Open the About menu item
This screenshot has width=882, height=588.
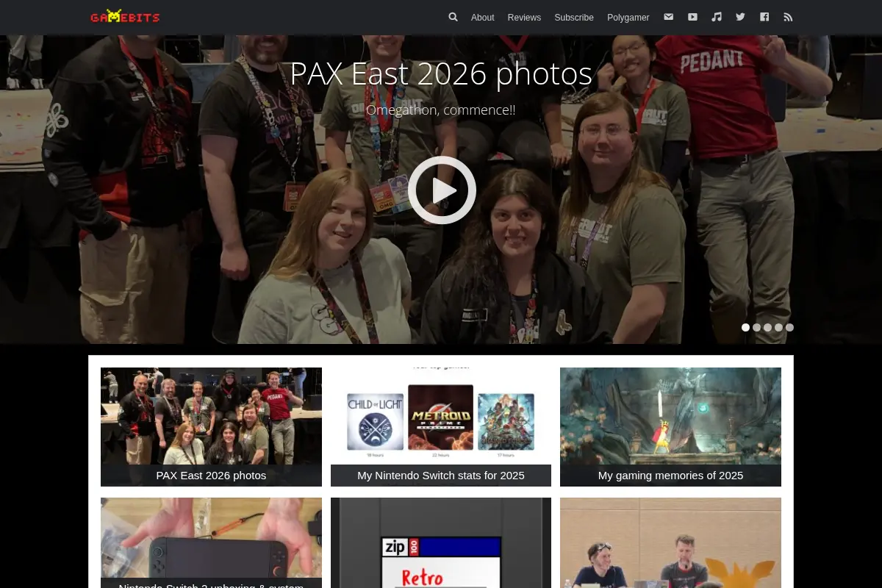tap(482, 18)
